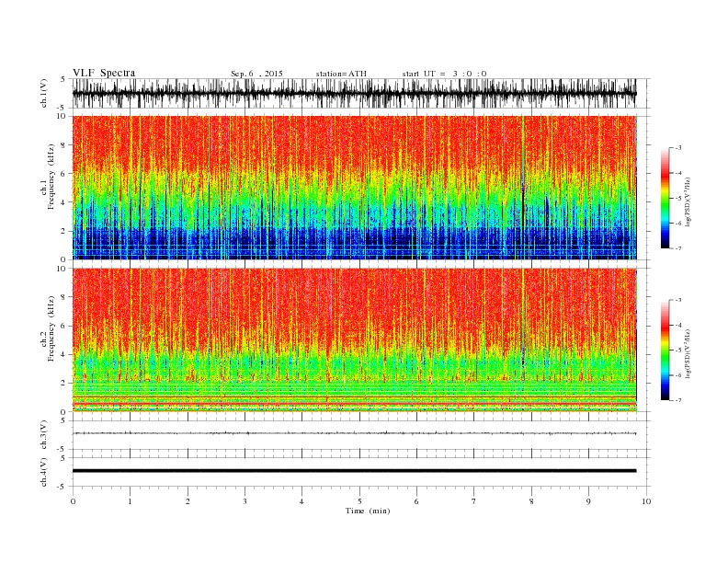728x563 pixels.
Task: Click the '-5' value on ch.1 colorbar
Action: [x=678, y=199]
